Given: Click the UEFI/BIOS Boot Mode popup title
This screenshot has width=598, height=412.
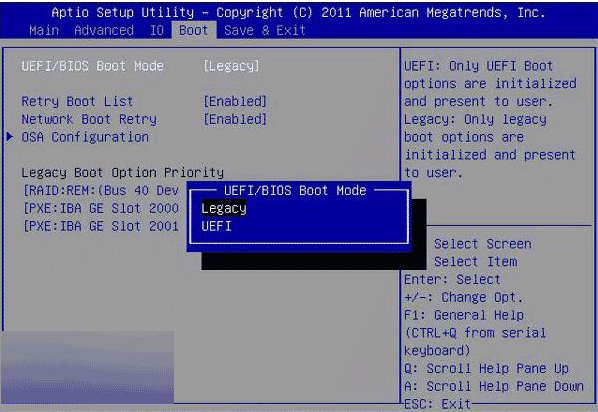Looking at the screenshot, I should (295, 190).
